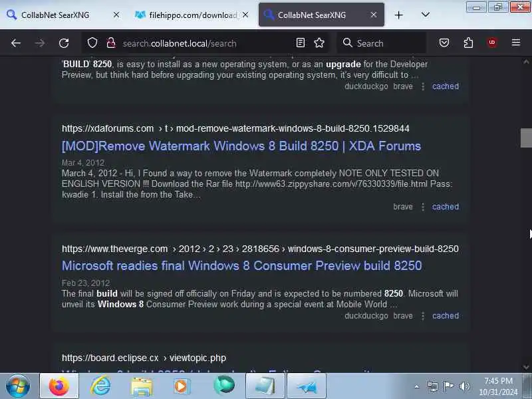The image size is (532, 399).
Task: Click the theverge.com result URL
Action: tap(260, 249)
